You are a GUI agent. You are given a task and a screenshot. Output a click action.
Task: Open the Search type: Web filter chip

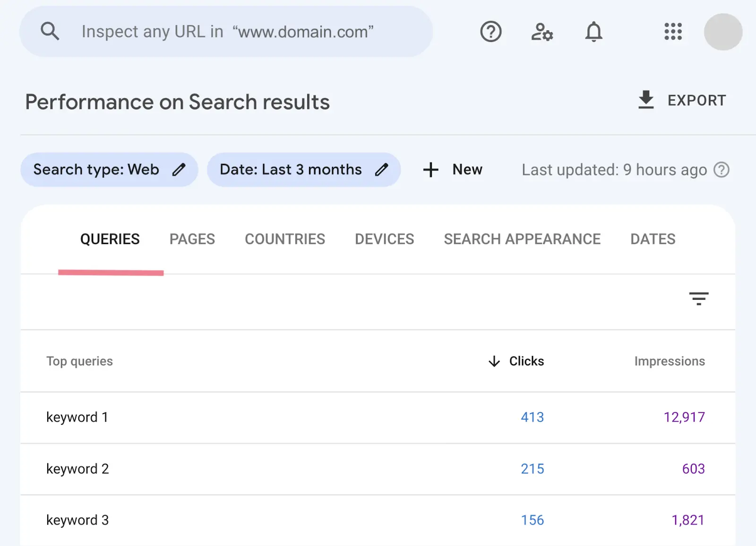pyautogui.click(x=94, y=169)
